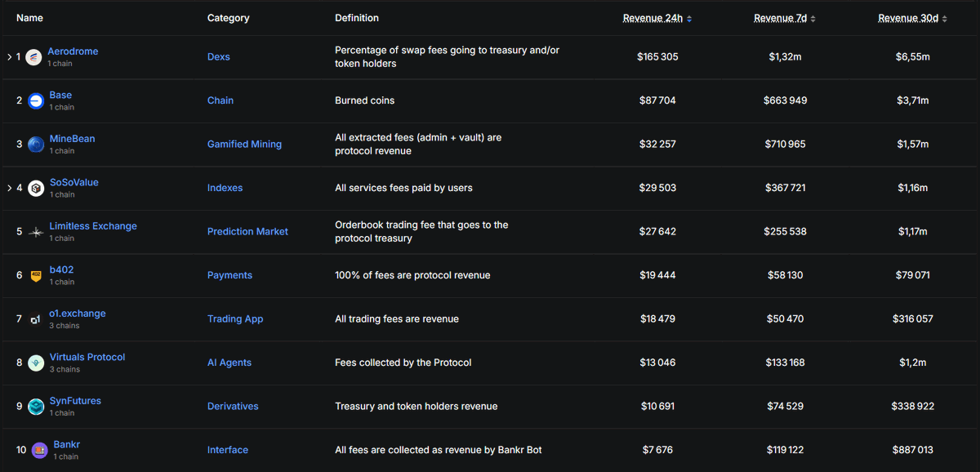This screenshot has width=980, height=472.
Task: Sort by the Revenue 7d arrow icon
Action: (814, 18)
